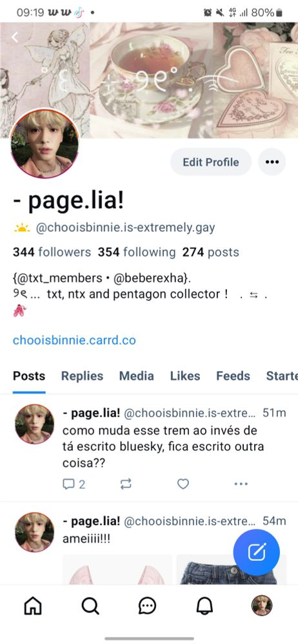The height and width of the screenshot is (644, 298).
Task: Open Notifications bell icon
Action: tap(204, 605)
